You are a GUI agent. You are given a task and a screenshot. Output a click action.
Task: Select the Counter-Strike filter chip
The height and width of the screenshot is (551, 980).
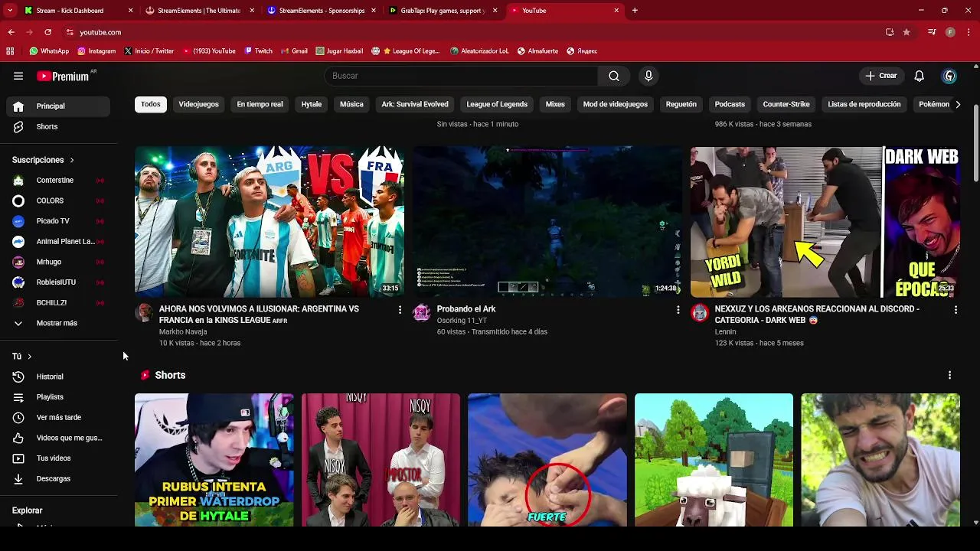pos(786,104)
